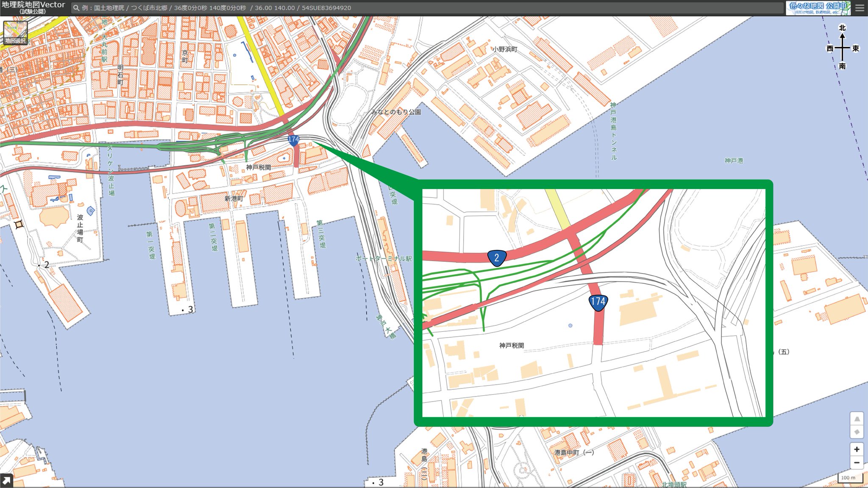Click the 色々な地図 公開中 banner
Image resolution: width=868 pixels, height=488 pixels.
(818, 8)
